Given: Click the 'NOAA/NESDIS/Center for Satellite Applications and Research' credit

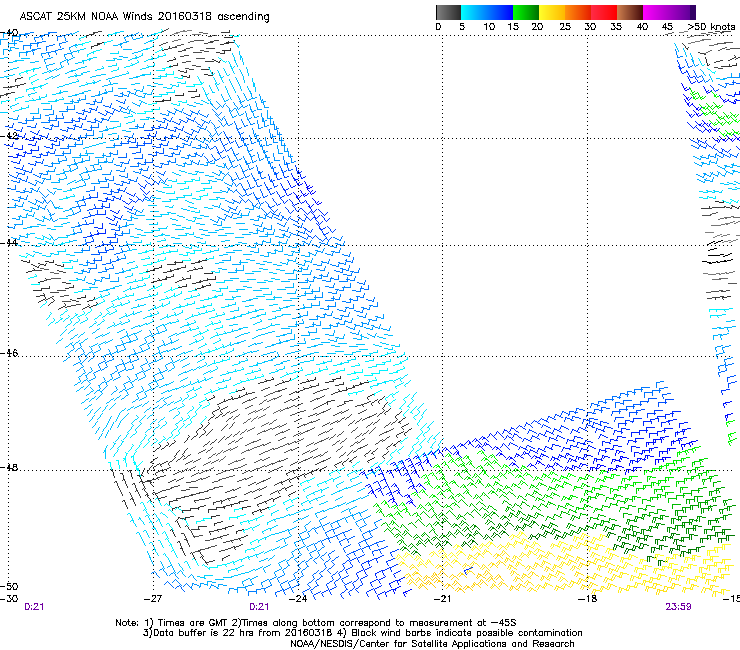Looking at the screenshot, I should [x=432, y=644].
